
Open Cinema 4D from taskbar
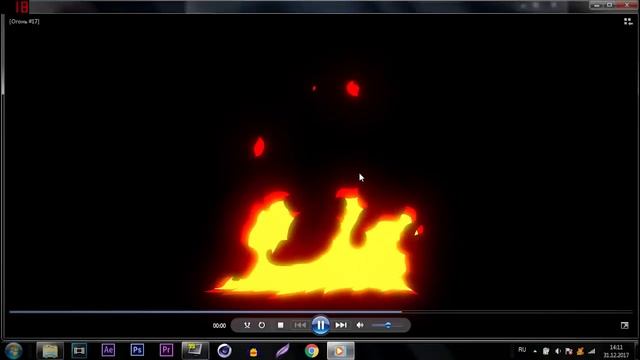(224, 351)
